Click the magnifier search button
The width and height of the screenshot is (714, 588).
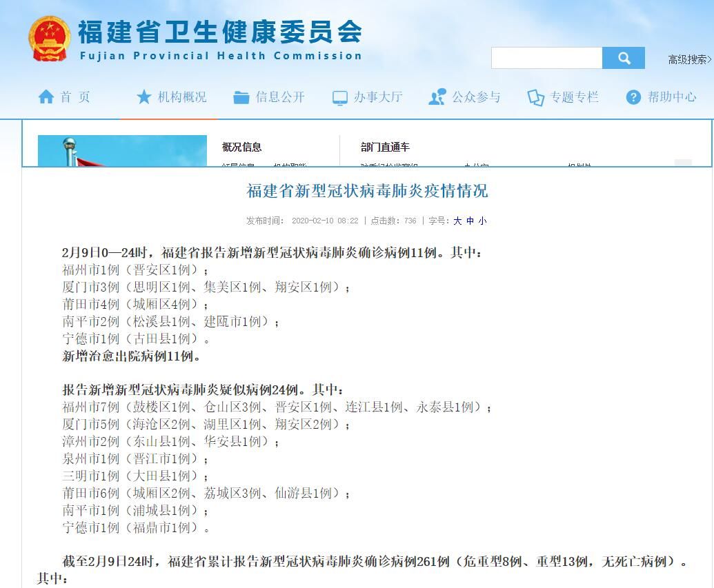(624, 58)
